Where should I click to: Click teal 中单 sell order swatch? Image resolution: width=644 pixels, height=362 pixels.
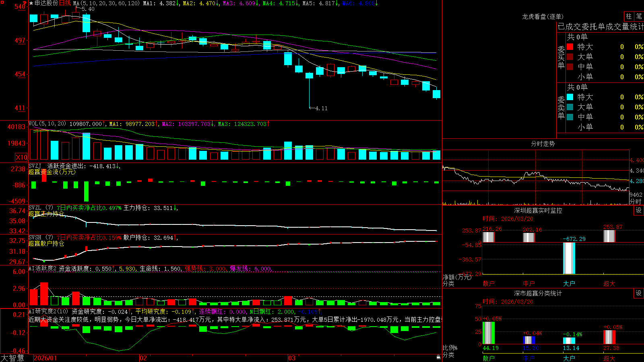coord(570,117)
